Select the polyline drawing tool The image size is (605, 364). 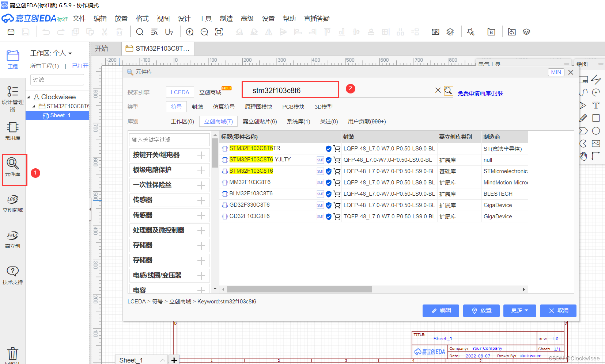pos(596,79)
